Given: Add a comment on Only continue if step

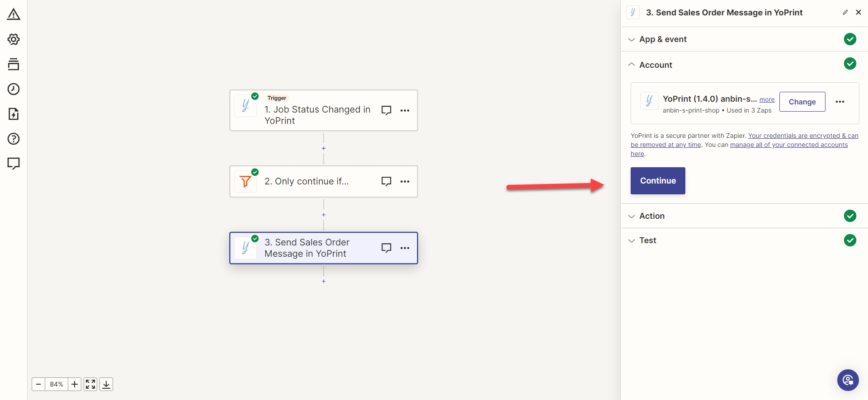Looking at the screenshot, I should [386, 181].
